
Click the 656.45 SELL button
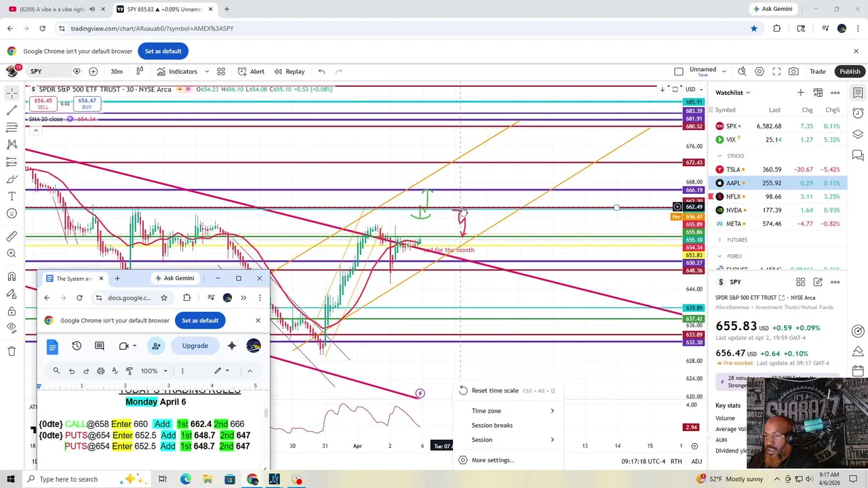coord(43,104)
